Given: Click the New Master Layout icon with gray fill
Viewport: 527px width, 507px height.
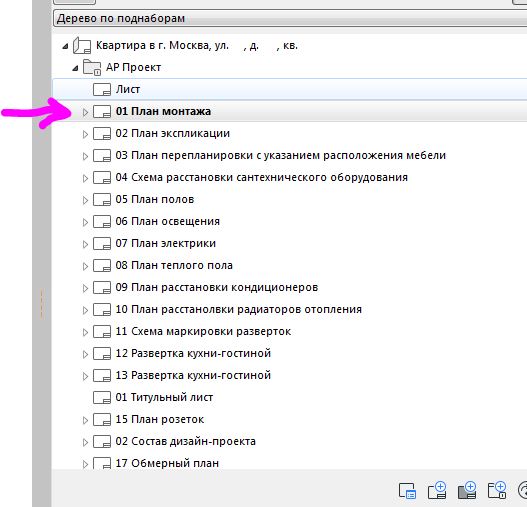Looking at the screenshot, I should [467, 490].
